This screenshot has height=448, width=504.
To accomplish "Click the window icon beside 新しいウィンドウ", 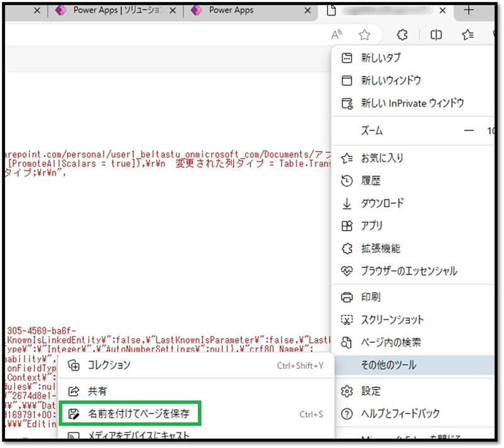I will (346, 81).
